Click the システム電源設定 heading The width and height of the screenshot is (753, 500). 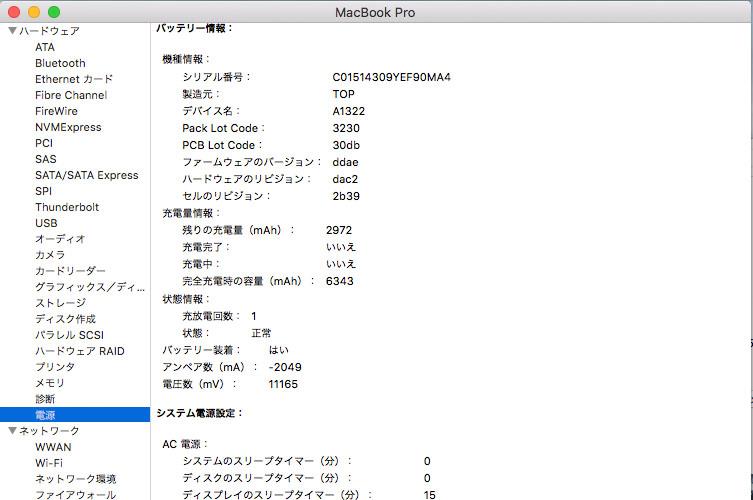[199, 413]
